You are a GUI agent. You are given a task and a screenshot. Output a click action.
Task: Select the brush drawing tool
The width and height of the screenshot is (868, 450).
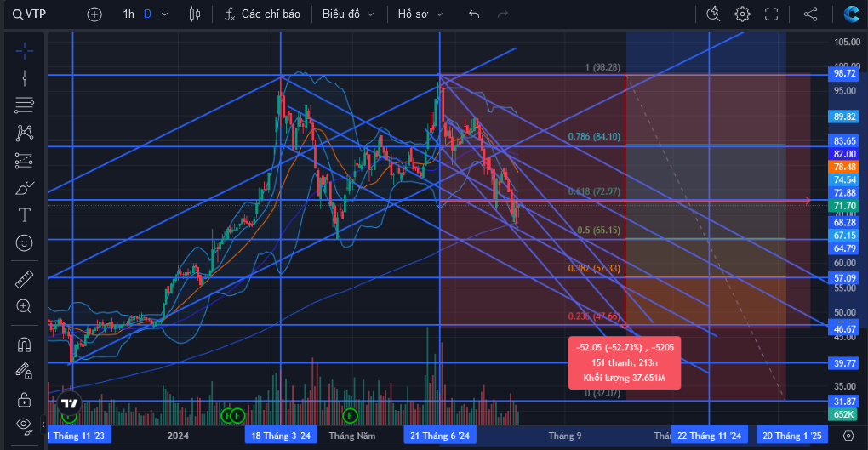click(25, 188)
